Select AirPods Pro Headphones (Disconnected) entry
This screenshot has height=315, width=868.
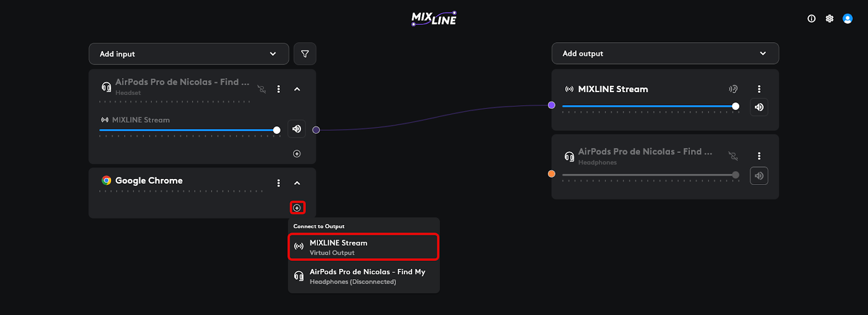coord(363,277)
